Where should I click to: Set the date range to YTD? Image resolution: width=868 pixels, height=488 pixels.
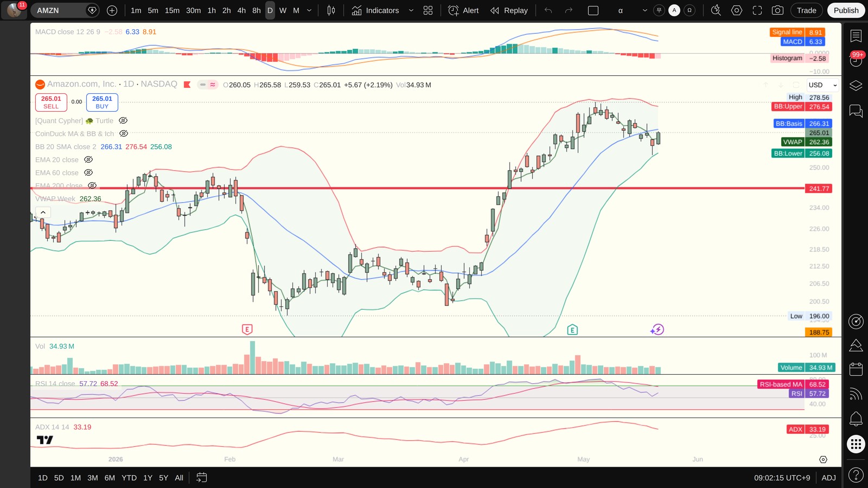click(x=129, y=478)
